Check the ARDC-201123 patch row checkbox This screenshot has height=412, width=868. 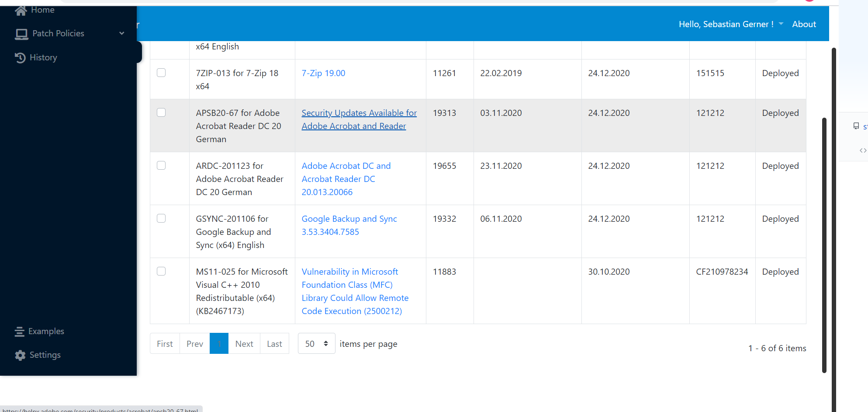point(161,165)
